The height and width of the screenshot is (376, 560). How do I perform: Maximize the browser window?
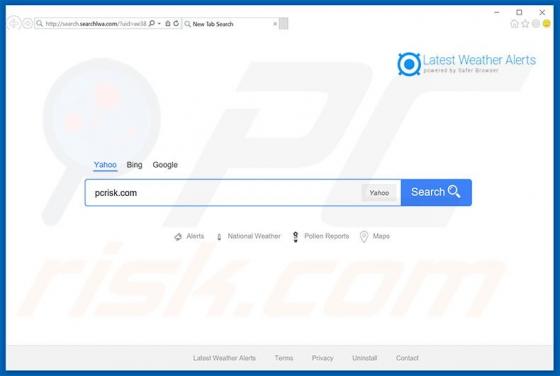pos(519,12)
